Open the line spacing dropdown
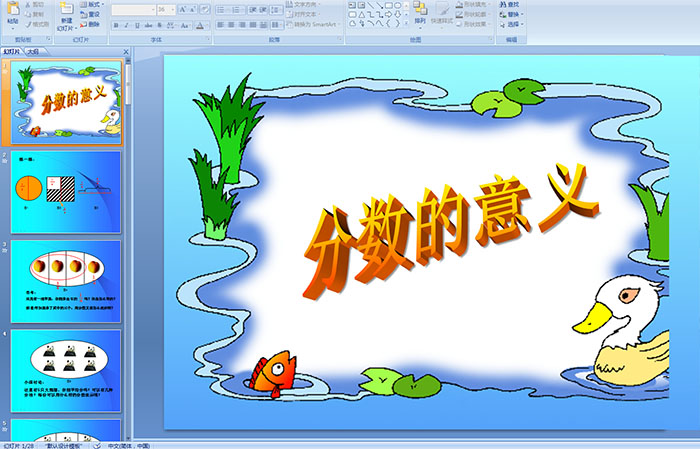This screenshot has height=449, width=700. pyautogui.click(x=276, y=9)
